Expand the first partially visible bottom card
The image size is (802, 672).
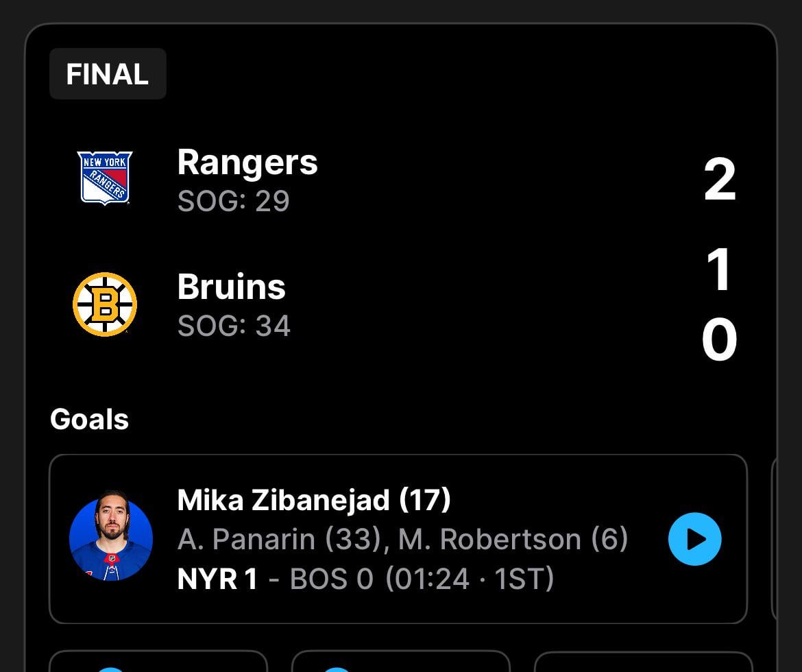click(x=158, y=662)
